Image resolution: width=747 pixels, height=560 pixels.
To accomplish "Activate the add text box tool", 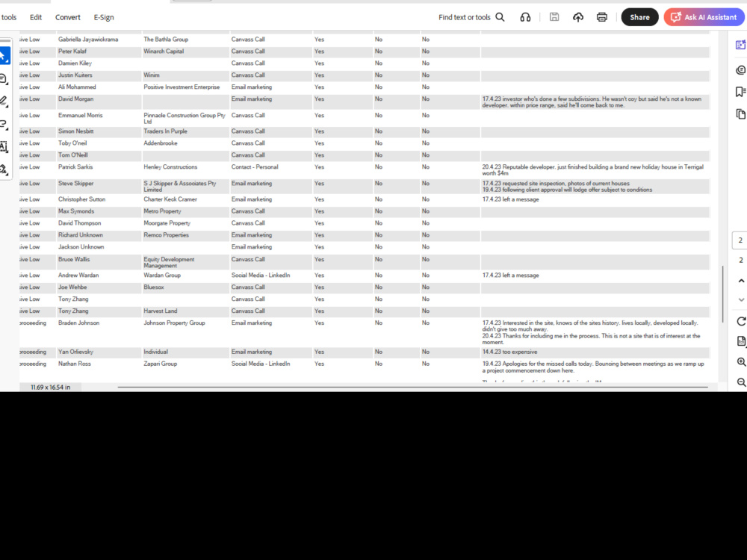I will 4,146.
